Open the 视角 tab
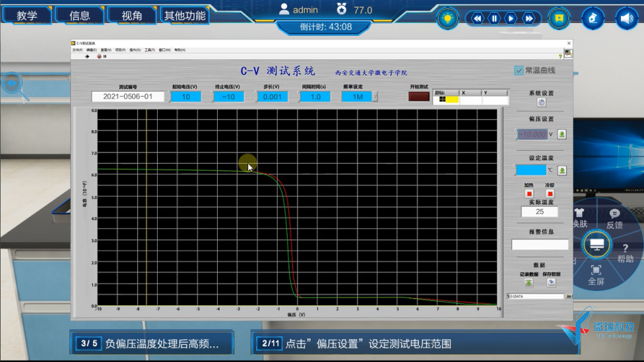This screenshot has height=362, width=644. click(x=132, y=16)
